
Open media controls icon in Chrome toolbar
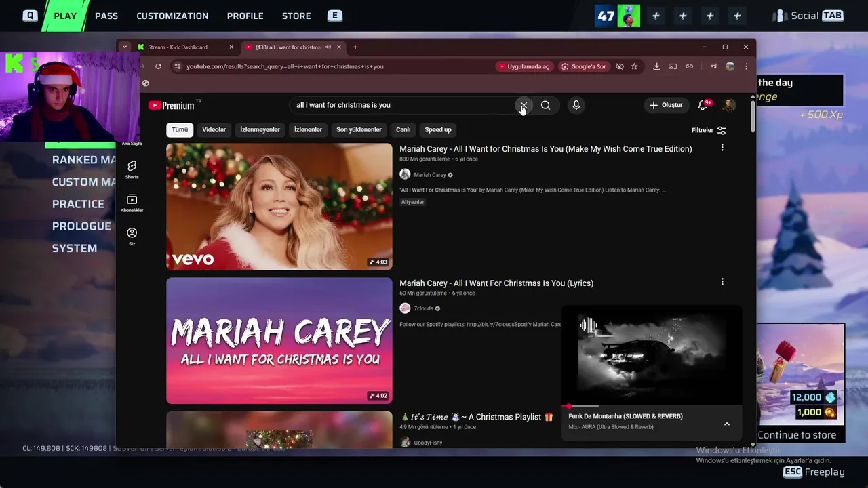coord(713,66)
